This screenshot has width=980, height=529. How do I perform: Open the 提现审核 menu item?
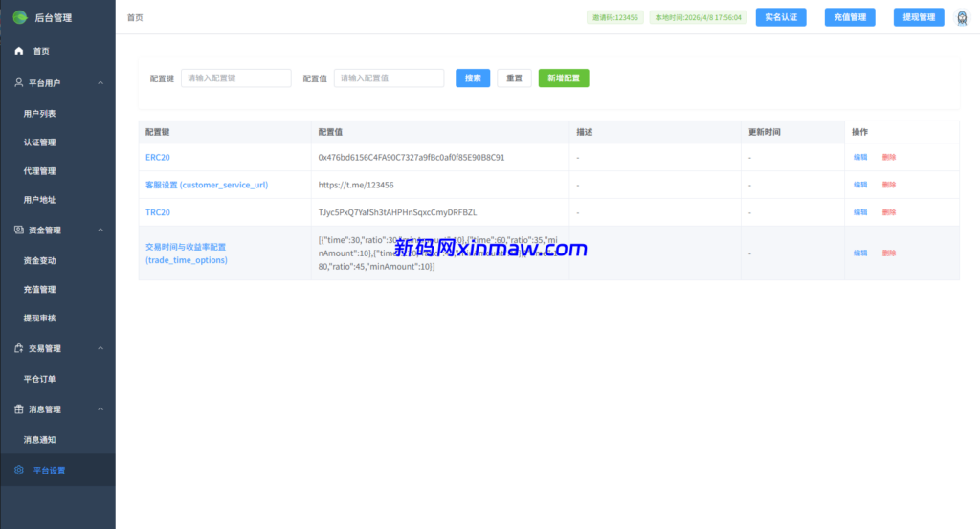point(57,318)
